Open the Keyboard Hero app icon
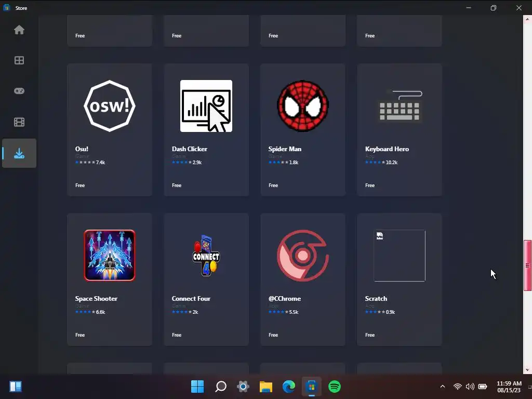532x399 pixels. tap(400, 106)
